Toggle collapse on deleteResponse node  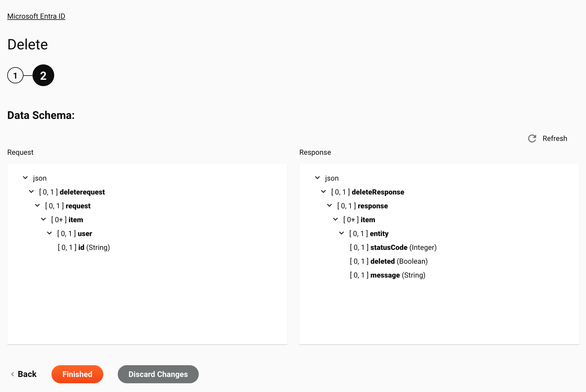[x=323, y=191]
